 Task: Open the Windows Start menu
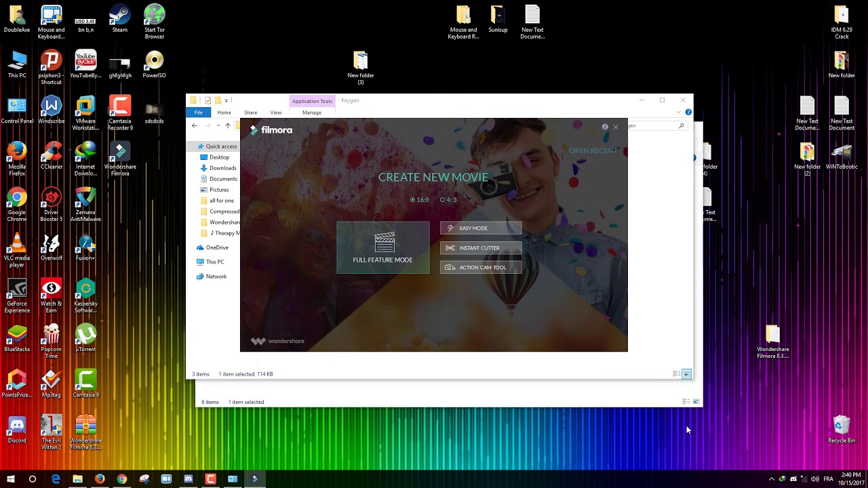[11, 479]
